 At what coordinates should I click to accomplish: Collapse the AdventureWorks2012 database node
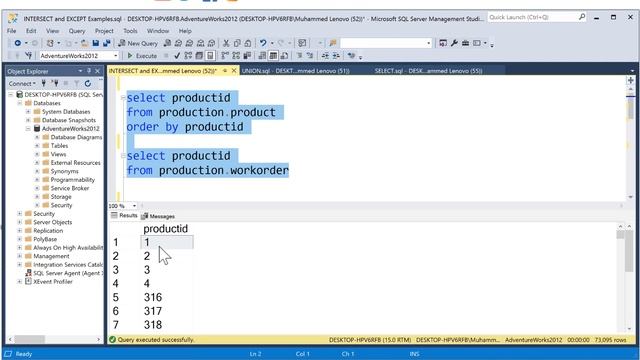[28, 129]
